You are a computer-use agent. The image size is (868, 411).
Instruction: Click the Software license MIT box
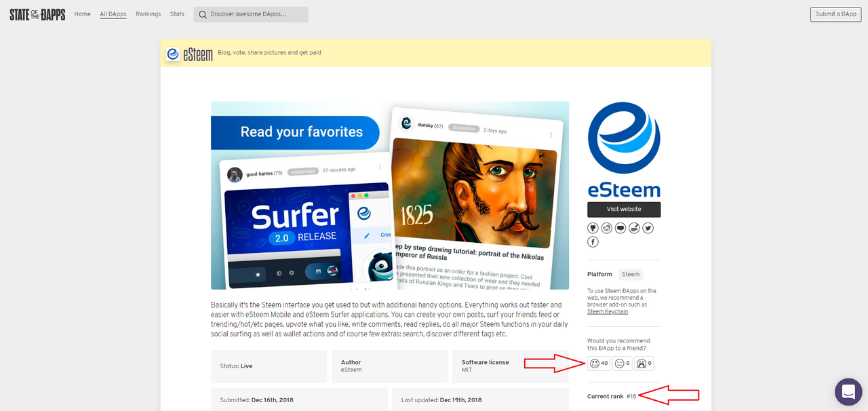[x=511, y=366]
